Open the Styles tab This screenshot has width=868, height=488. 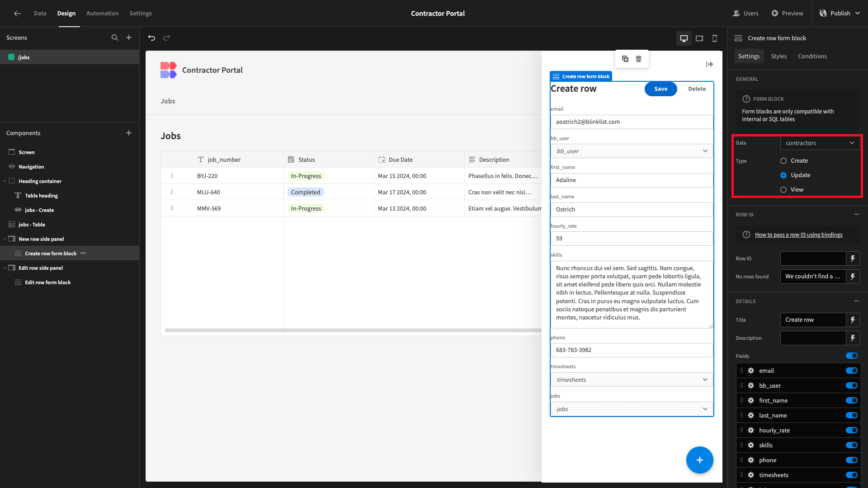click(x=779, y=56)
